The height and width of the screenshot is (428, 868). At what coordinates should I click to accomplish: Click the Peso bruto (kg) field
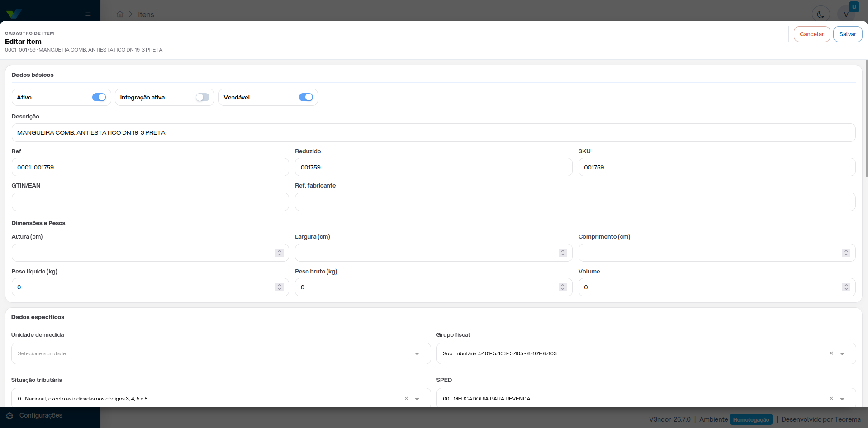coord(433,287)
